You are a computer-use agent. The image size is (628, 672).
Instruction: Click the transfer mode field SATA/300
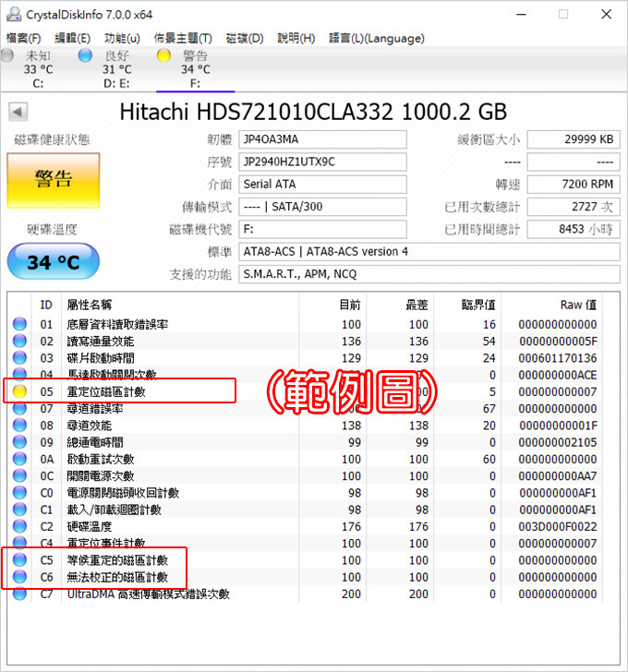[x=322, y=207]
